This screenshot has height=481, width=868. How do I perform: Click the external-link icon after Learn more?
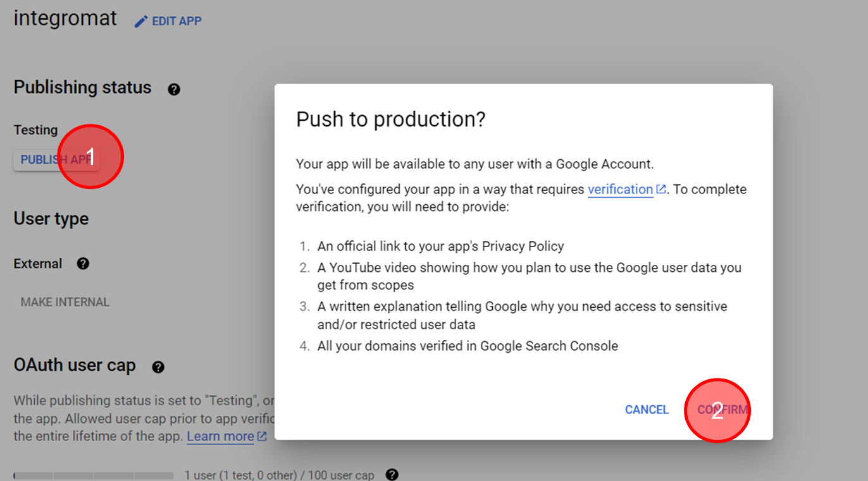(261, 436)
